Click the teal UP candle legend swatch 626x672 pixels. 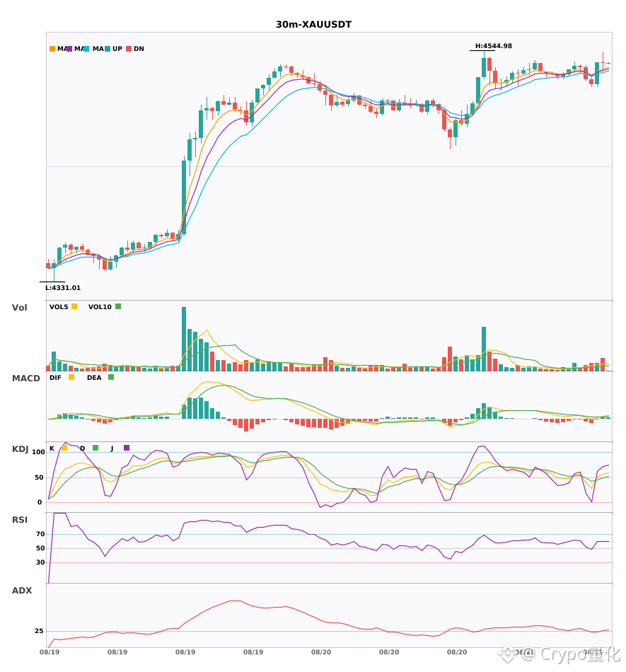pyautogui.click(x=108, y=49)
